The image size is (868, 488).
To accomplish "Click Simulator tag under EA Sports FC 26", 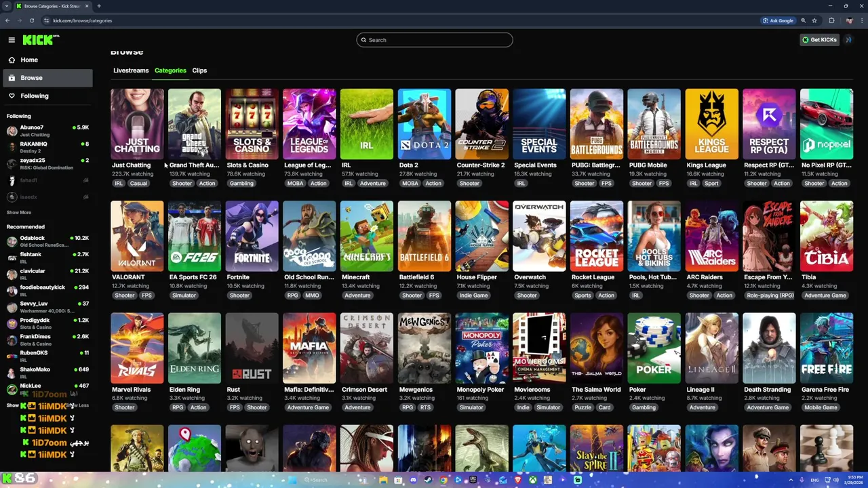I will [184, 296].
